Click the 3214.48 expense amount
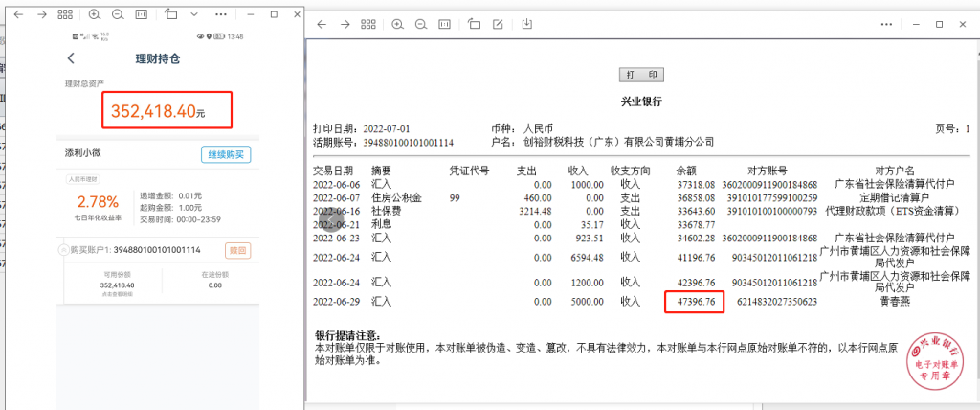Screen dimensions: 980x410 535,211
